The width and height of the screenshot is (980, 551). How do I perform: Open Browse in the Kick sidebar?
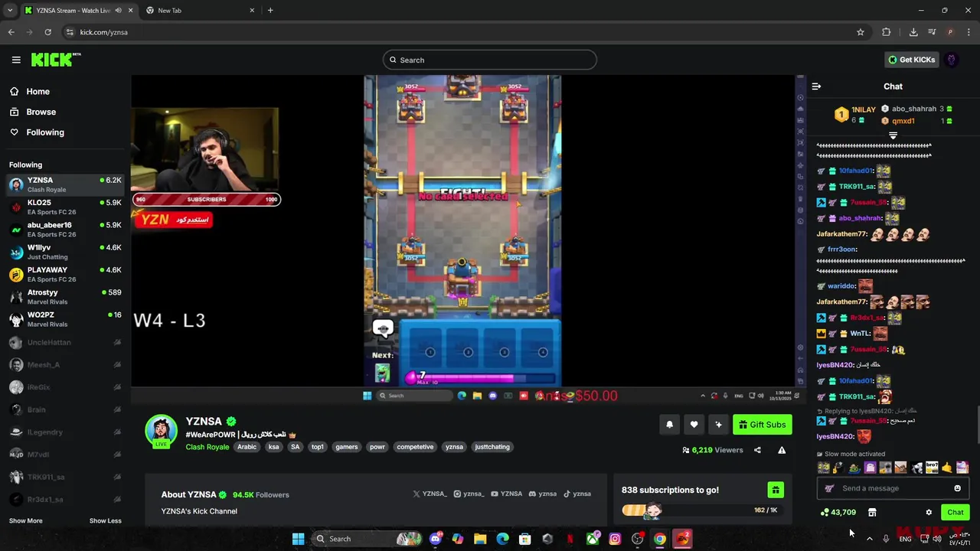(41, 112)
